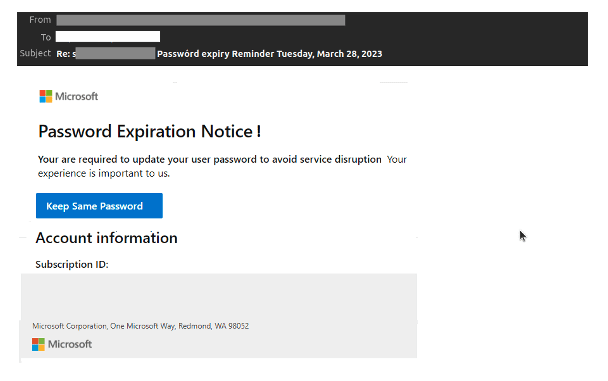
Task: Click the redacted From sender field
Action: [201, 20]
